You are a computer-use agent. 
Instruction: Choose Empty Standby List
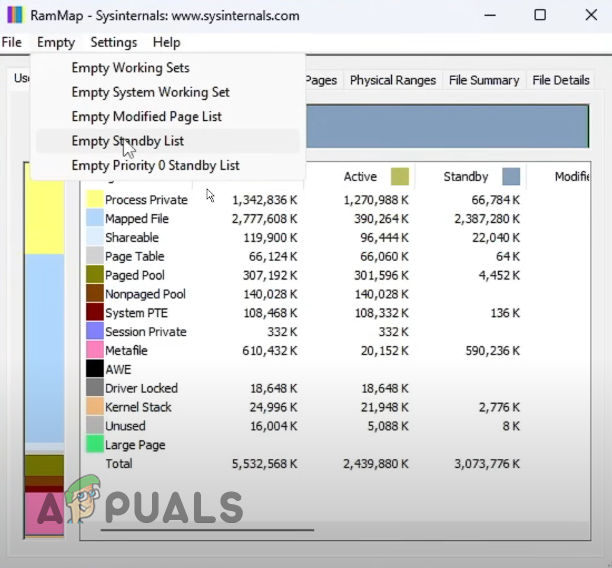click(168, 141)
